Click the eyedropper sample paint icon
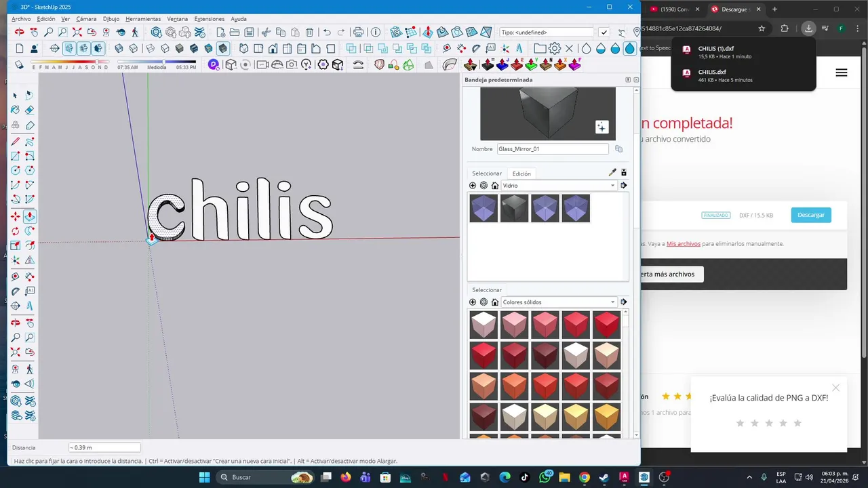This screenshot has width=868, height=488. coord(612,173)
